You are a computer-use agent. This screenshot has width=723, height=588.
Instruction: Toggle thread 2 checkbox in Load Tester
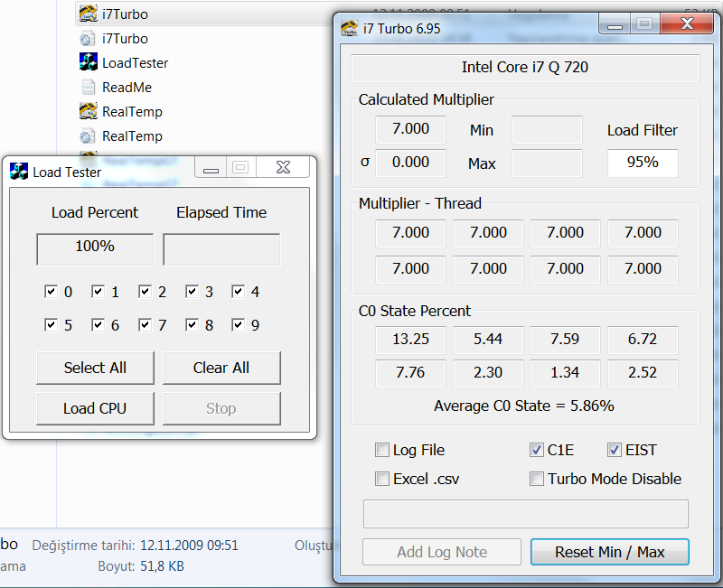(145, 291)
